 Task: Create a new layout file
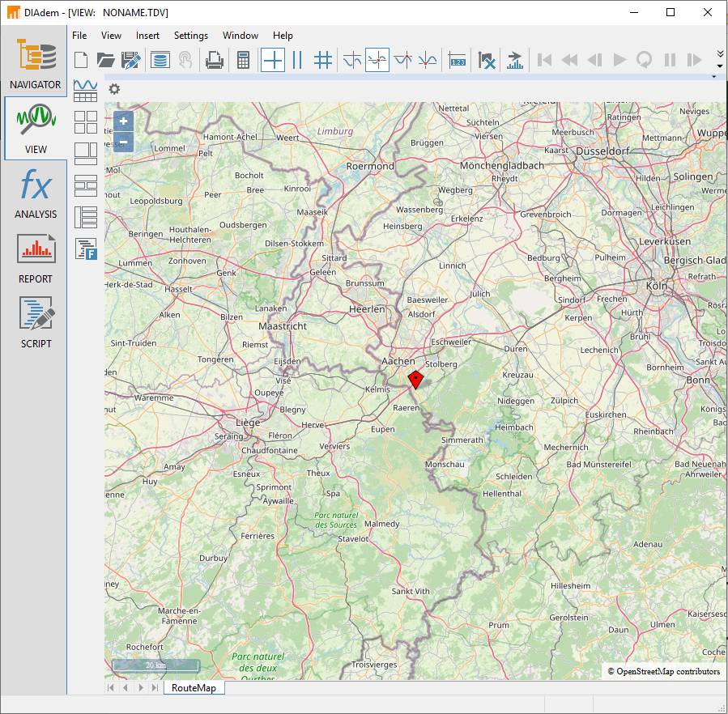(x=81, y=61)
